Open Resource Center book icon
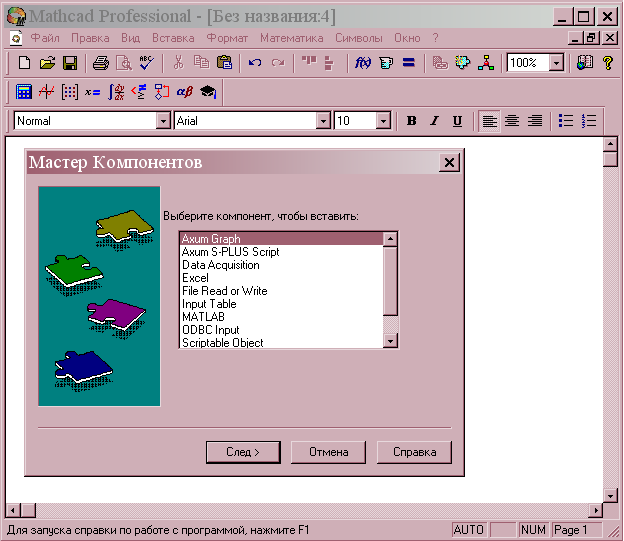This screenshot has height=541, width=624. (x=585, y=63)
